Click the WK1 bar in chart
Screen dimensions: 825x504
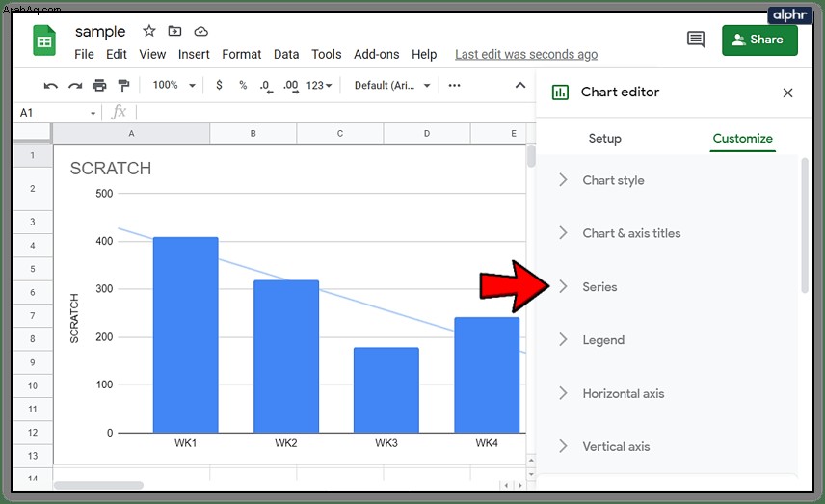coord(185,334)
